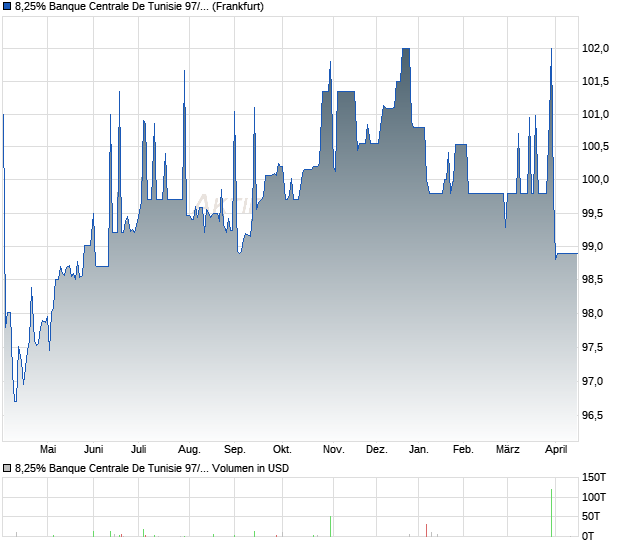Click the 'März' month label

508,450
